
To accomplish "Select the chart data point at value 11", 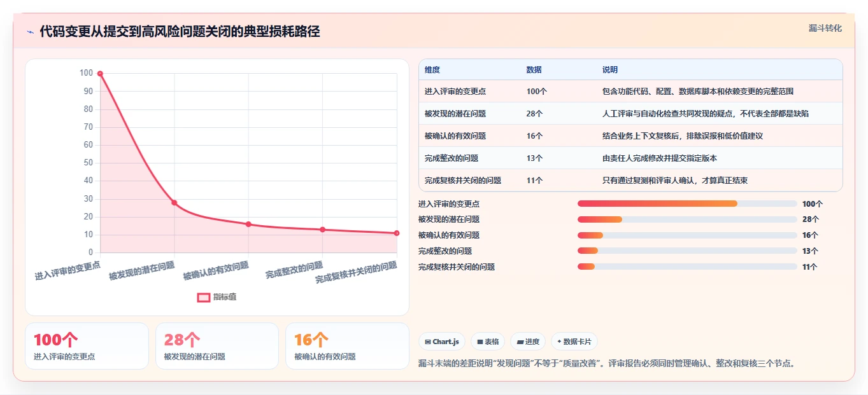I will pyautogui.click(x=397, y=233).
